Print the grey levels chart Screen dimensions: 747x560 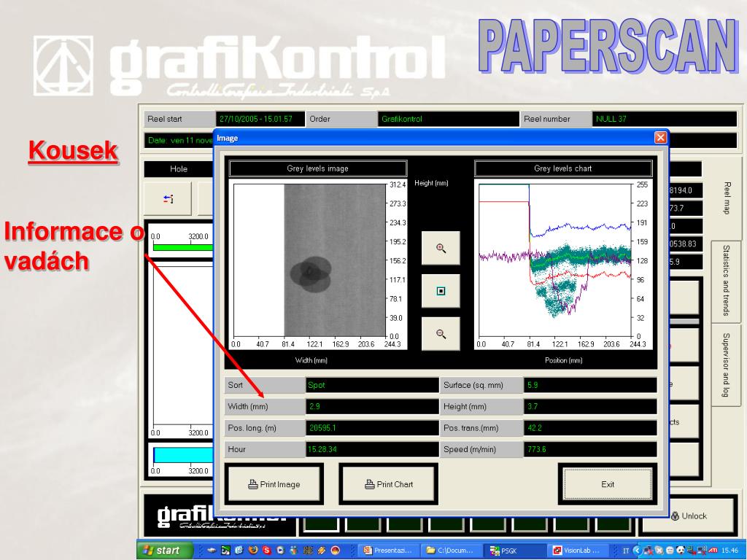(389, 484)
